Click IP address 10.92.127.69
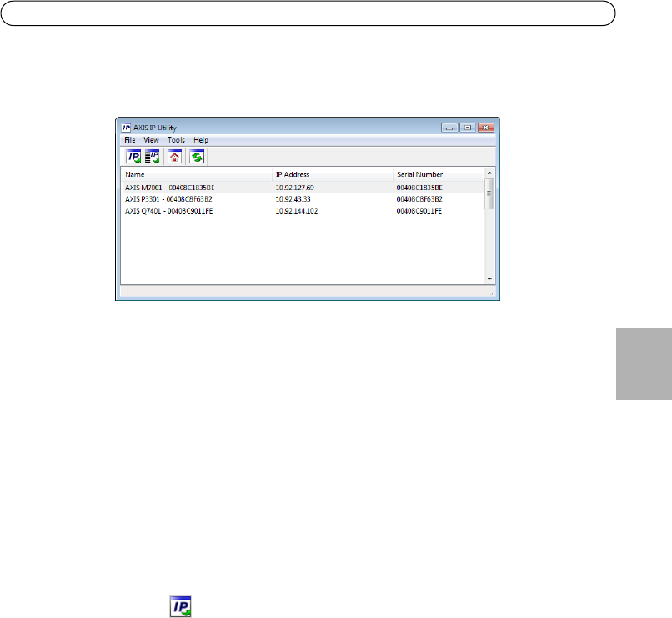Screen dimensions: 672x618 coord(295,188)
